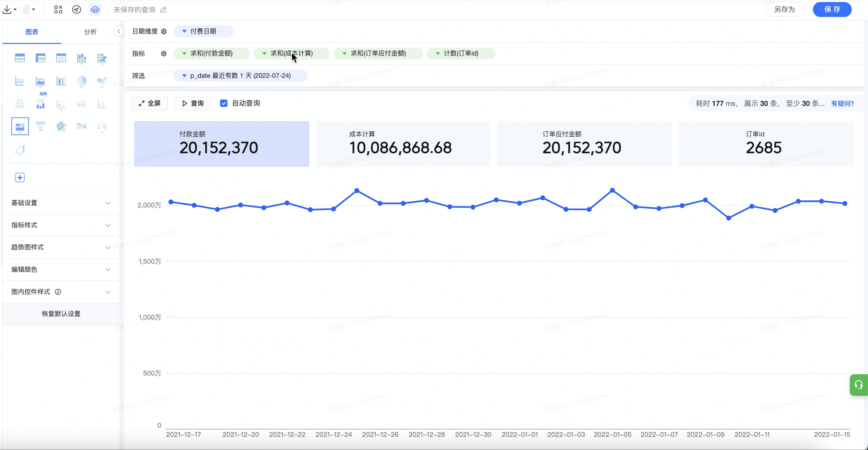
Task: Click 恢复默认设置 button
Action: pyautogui.click(x=61, y=314)
